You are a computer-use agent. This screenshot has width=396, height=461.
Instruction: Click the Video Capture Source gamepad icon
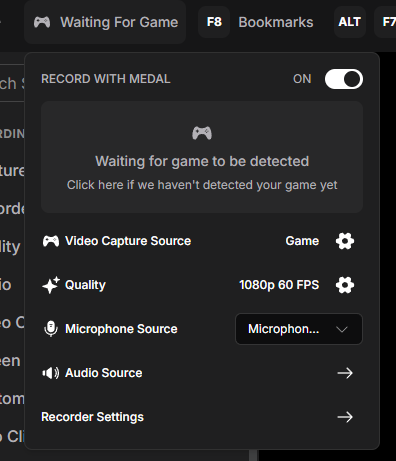point(51,241)
